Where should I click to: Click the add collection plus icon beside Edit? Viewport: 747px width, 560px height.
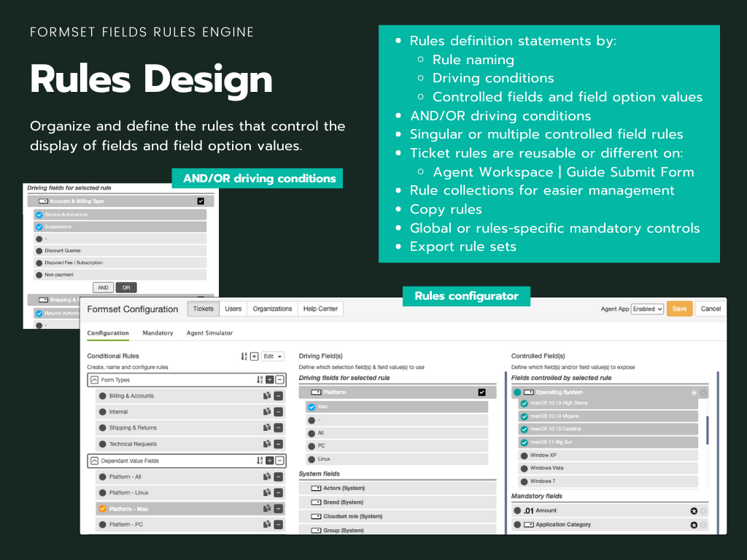[254, 357]
